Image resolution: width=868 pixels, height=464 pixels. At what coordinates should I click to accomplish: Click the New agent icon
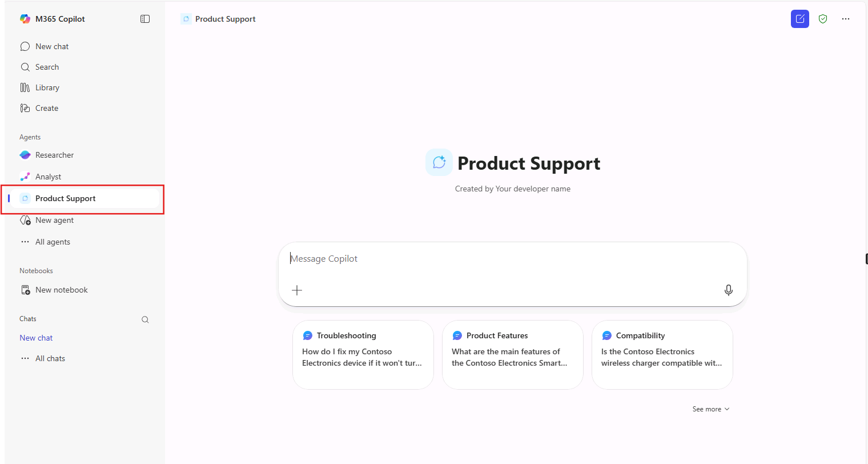(25, 220)
